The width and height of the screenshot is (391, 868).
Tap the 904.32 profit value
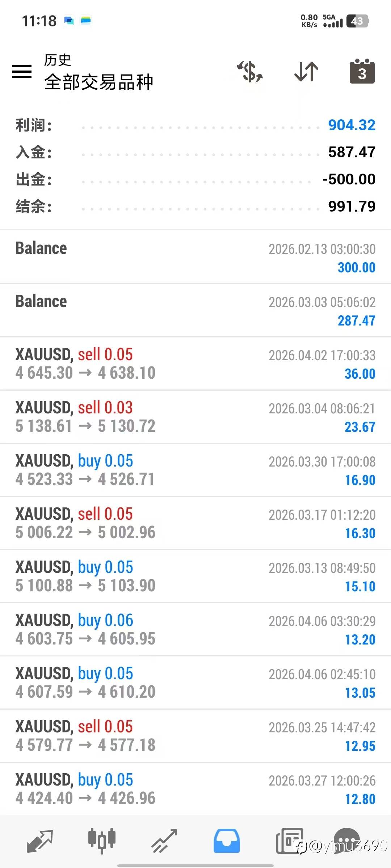352,125
